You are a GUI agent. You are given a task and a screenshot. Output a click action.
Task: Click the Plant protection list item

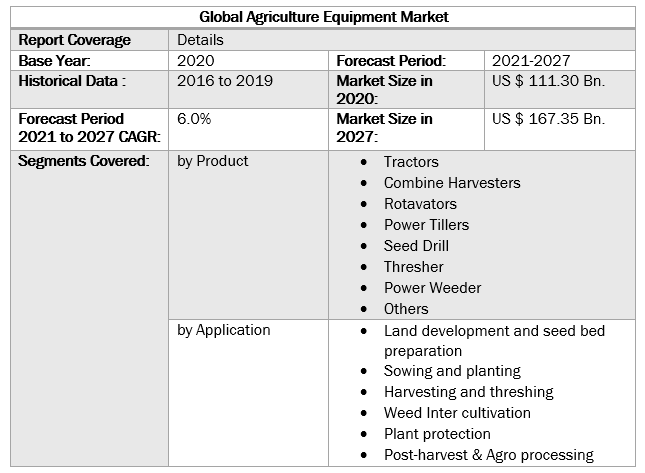437,434
